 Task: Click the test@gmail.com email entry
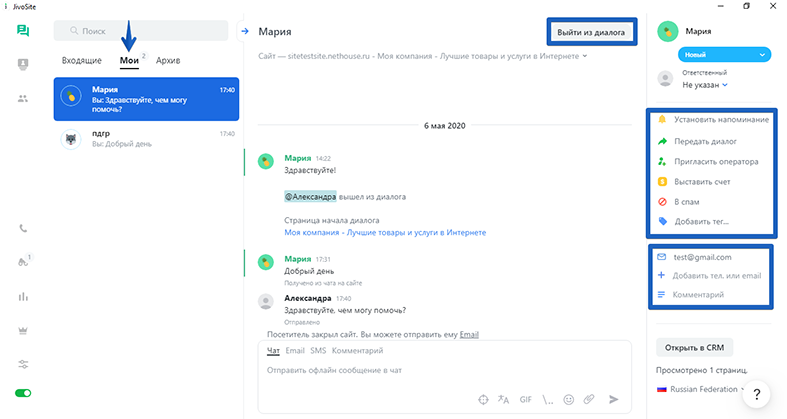[x=694, y=257]
